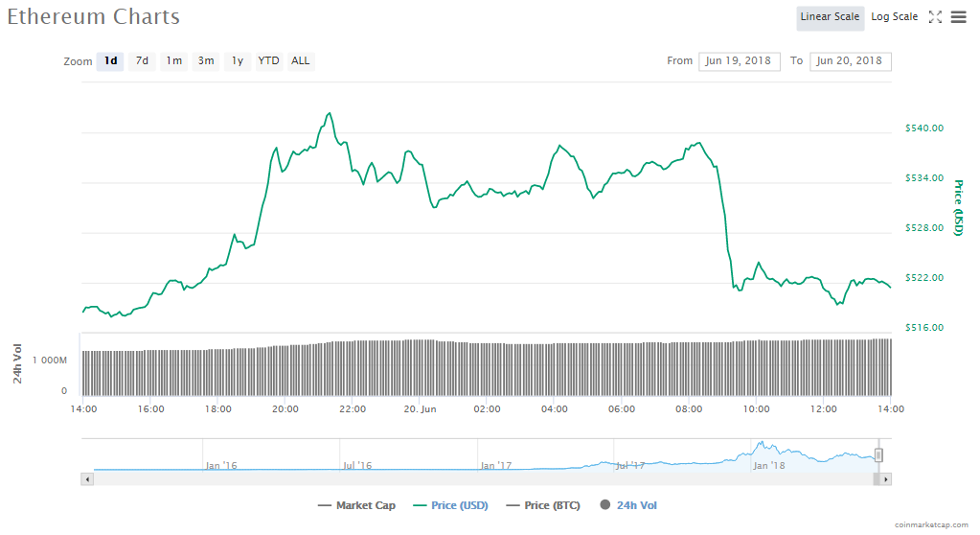Choose the YTD zoom option
The width and height of the screenshot is (980, 535).
[269, 61]
